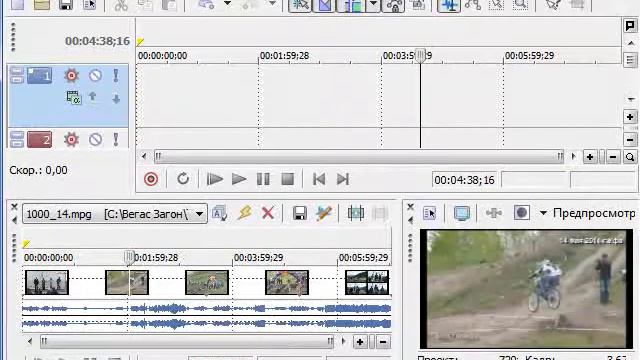Click the Record button in transport bar
Viewport: 640px width, 360px height.
[x=151, y=179]
